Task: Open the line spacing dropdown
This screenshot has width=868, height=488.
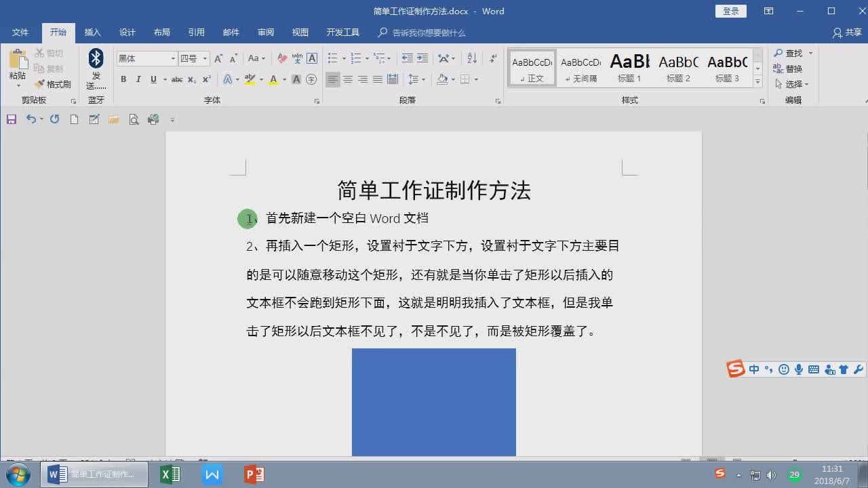Action: (416, 79)
